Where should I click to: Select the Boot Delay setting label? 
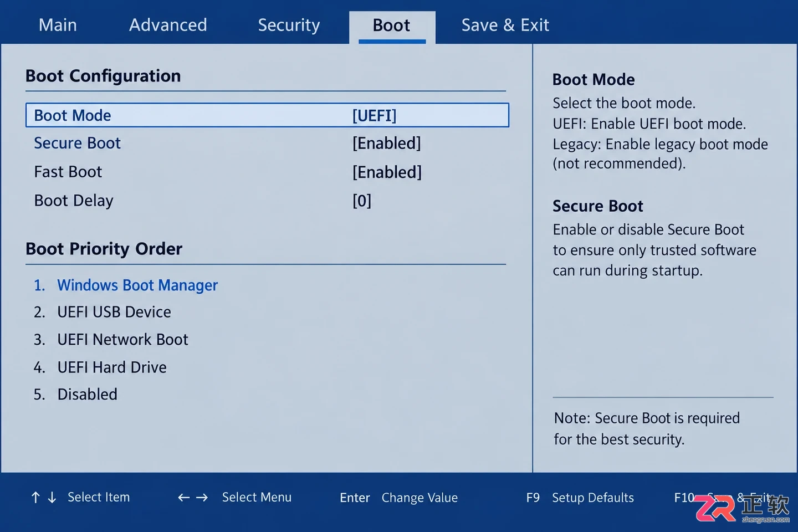tap(74, 201)
